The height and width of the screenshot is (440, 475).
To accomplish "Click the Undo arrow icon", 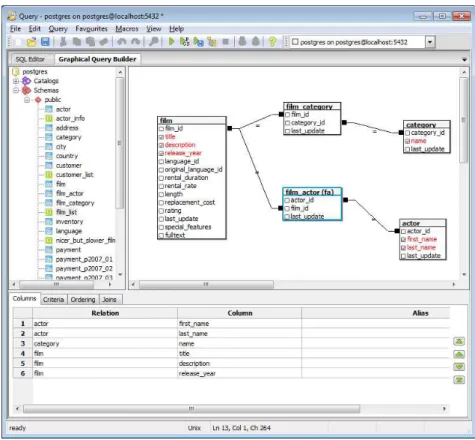I will (x=122, y=42).
